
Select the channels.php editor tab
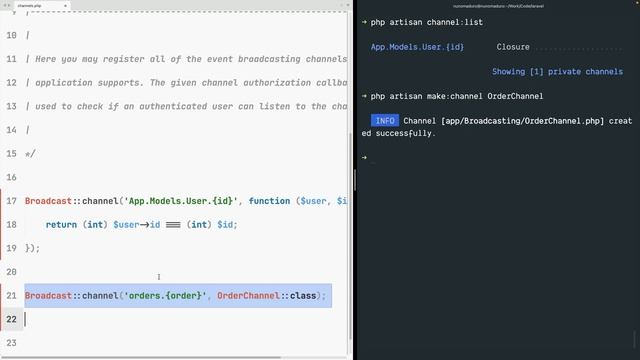tap(42, 6)
